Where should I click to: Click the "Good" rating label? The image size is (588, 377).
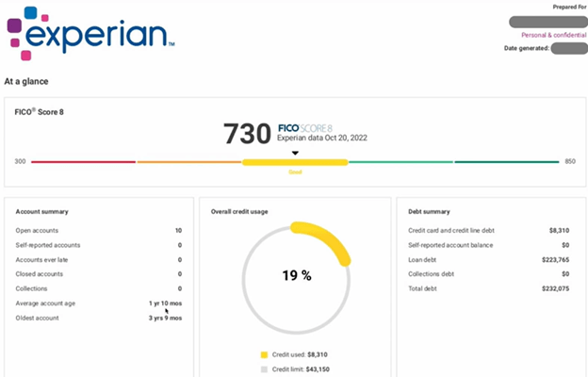pyautogui.click(x=295, y=172)
